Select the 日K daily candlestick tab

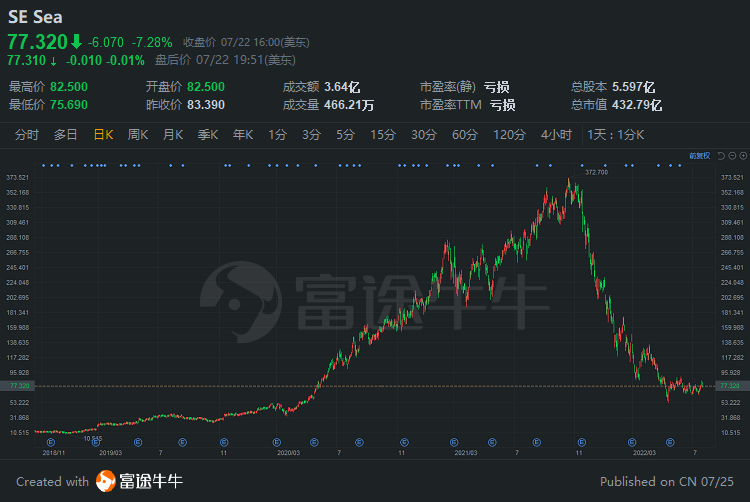[103, 135]
